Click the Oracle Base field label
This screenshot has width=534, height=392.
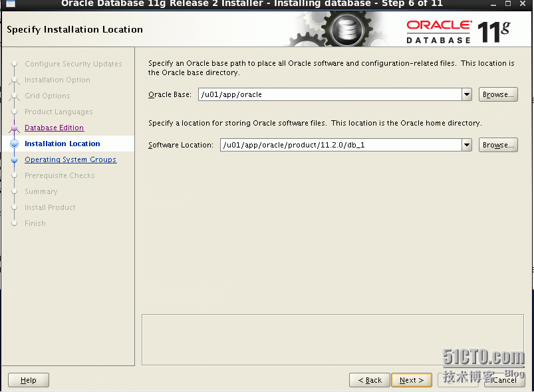[x=170, y=94]
